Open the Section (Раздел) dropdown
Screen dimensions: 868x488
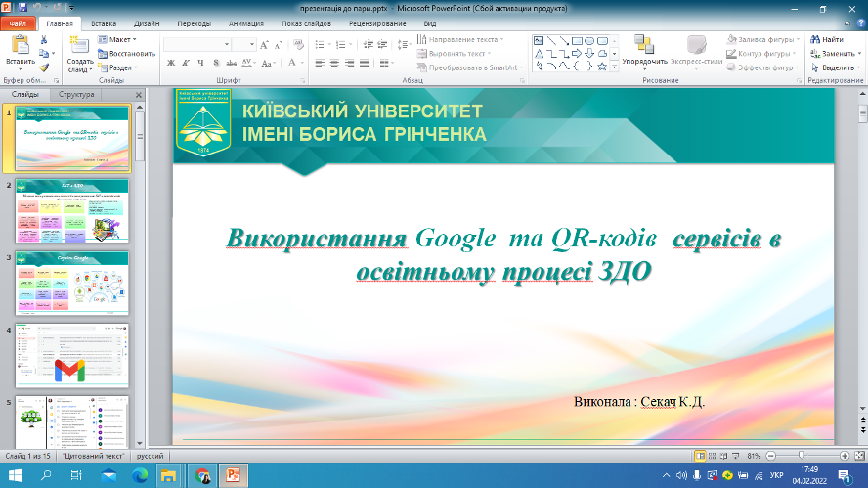pyautogui.click(x=122, y=67)
